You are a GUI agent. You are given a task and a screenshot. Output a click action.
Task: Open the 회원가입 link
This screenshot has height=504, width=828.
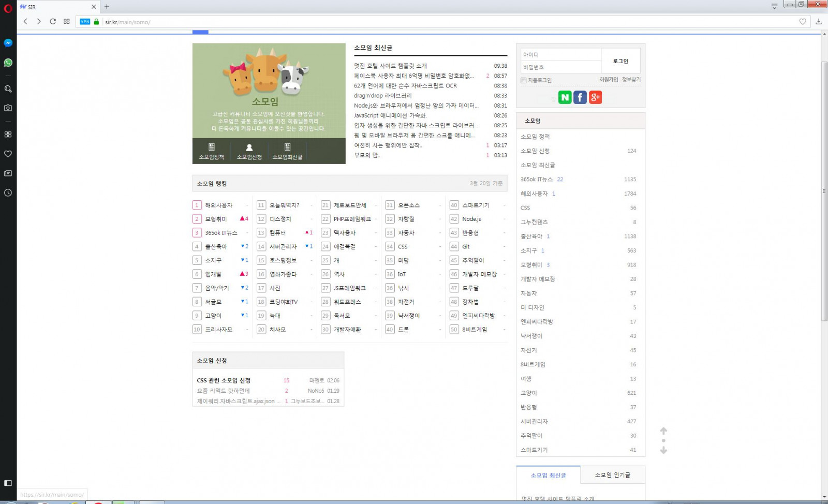point(609,80)
